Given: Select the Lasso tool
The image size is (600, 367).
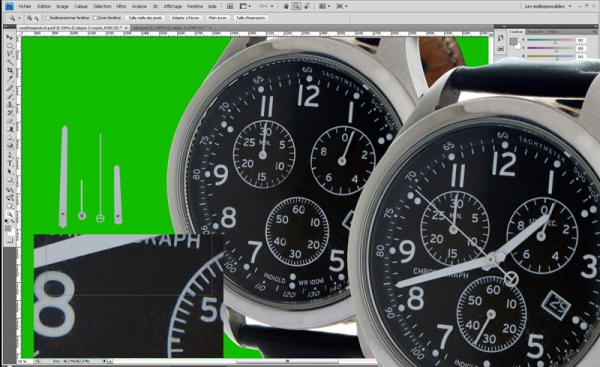Looking at the screenshot, I should pyautogui.click(x=10, y=54).
